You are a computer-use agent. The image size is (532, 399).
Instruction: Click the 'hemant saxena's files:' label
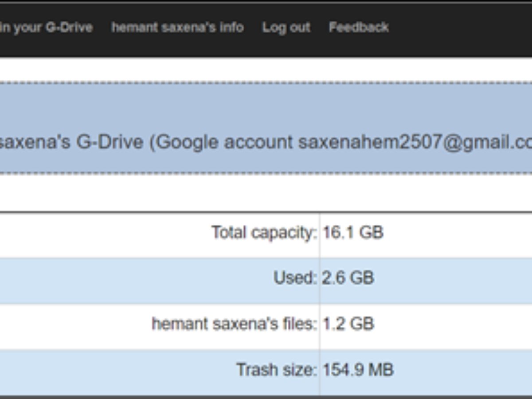click(x=234, y=324)
